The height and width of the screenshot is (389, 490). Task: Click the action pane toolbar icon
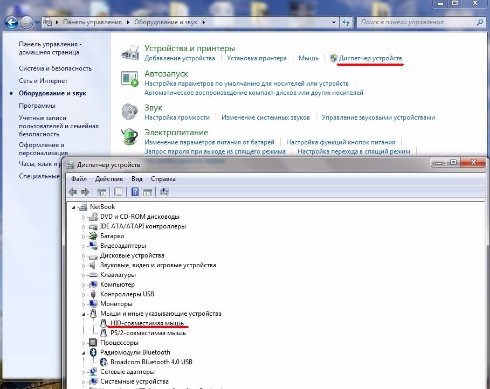coord(147,192)
